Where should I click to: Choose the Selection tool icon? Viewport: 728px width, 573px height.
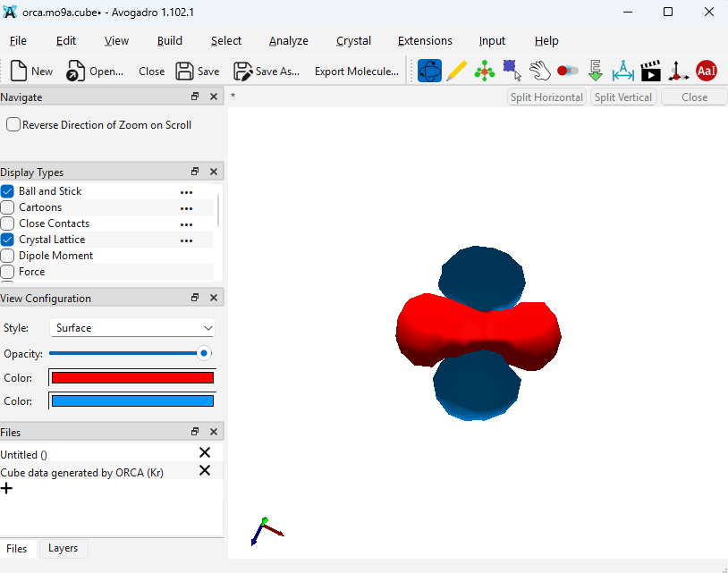[512, 71]
